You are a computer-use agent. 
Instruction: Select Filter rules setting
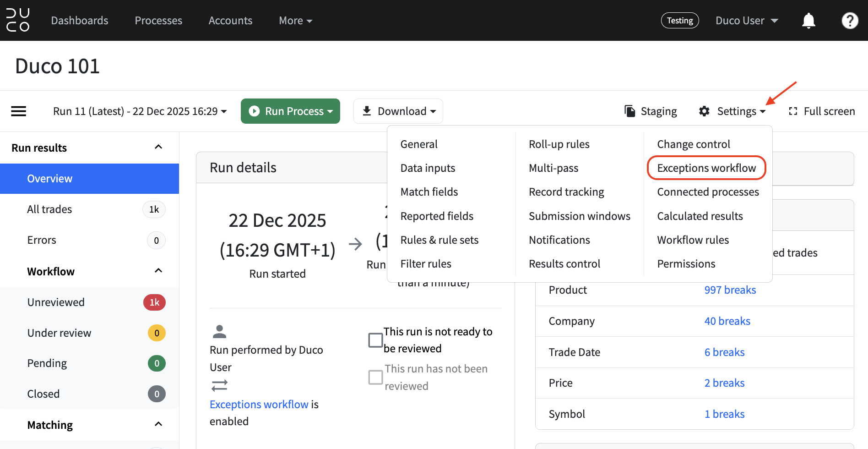point(426,264)
